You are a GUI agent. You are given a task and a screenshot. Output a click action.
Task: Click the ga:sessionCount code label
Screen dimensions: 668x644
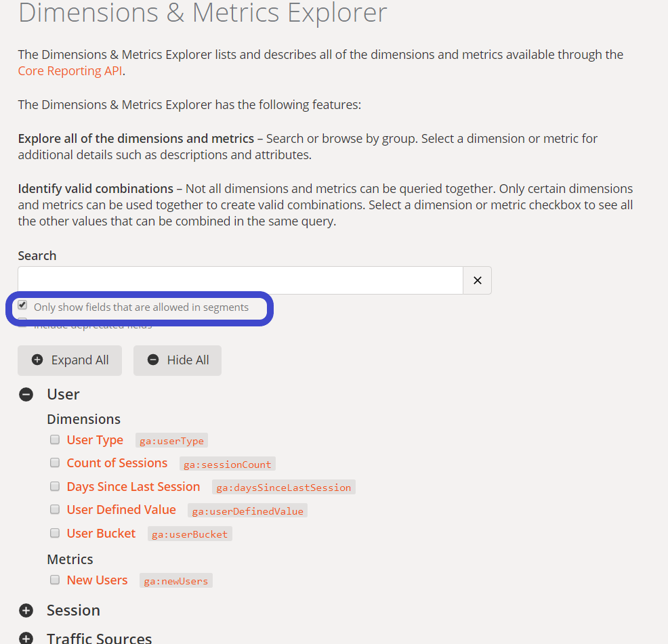(x=228, y=465)
